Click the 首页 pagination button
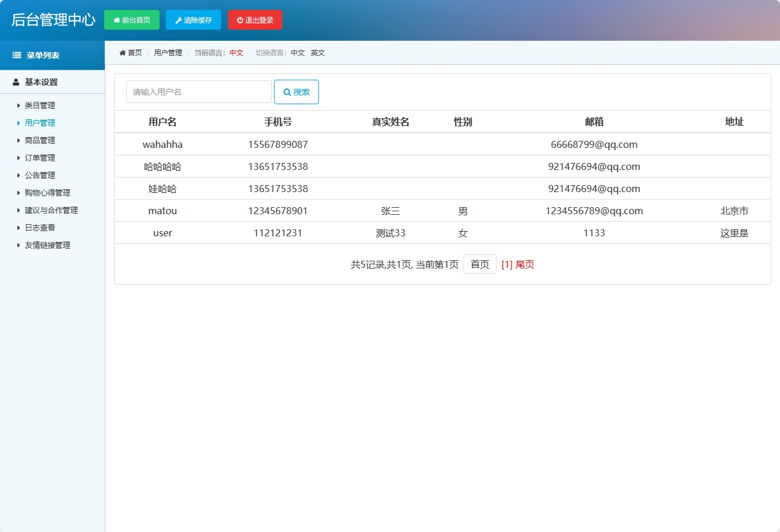780x532 pixels. click(479, 264)
